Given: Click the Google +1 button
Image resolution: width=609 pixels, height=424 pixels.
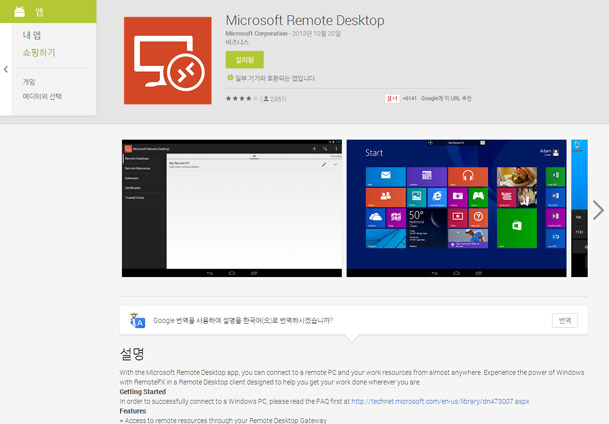Looking at the screenshot, I should point(392,99).
